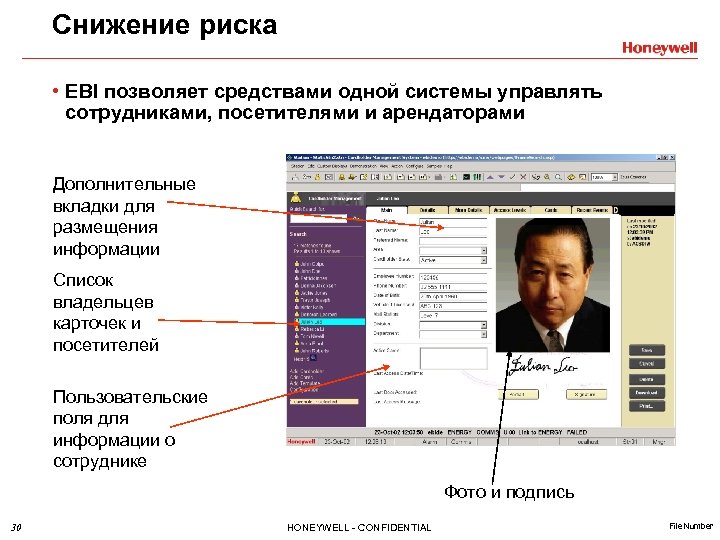This screenshot has width=720, height=540.
Task: Open the Division dropdown
Action: [x=453, y=325]
